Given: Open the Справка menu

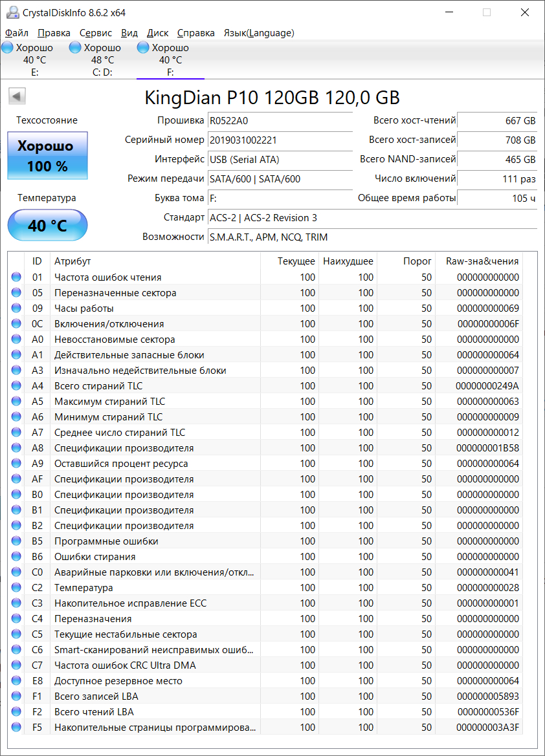Looking at the screenshot, I should (196, 33).
